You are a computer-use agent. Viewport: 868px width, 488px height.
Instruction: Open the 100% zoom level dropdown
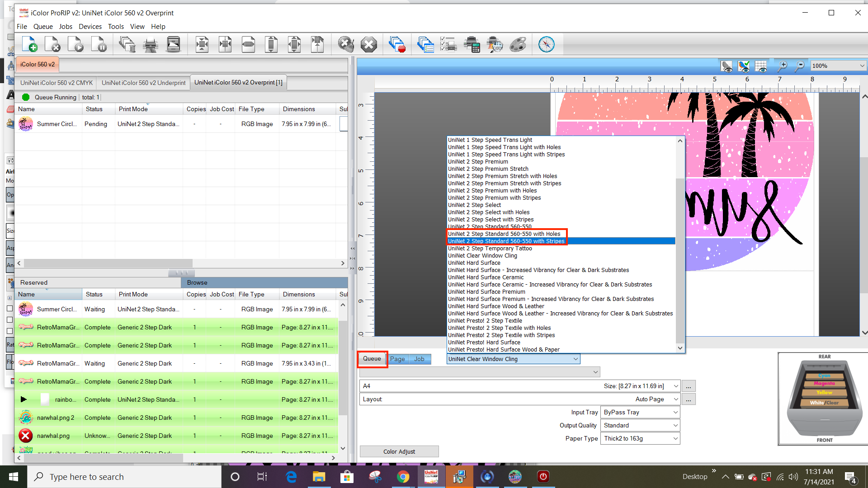838,66
